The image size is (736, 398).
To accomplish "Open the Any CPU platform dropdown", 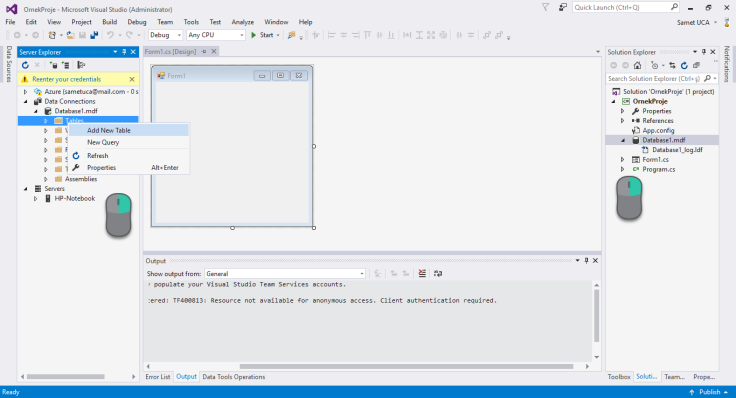I will (x=216, y=35).
